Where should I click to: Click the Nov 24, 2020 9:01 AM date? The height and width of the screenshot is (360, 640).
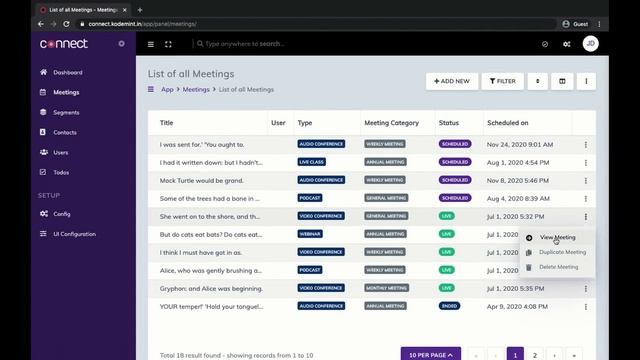pos(520,144)
